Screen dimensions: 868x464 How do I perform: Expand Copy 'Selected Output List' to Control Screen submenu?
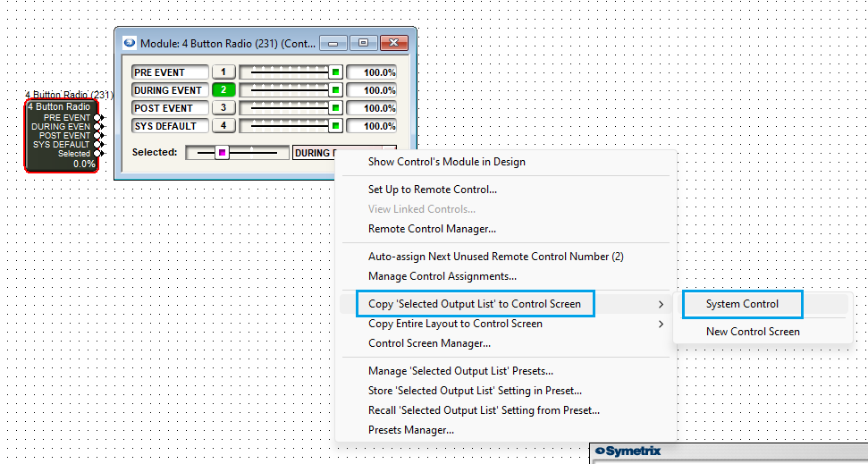(475, 304)
